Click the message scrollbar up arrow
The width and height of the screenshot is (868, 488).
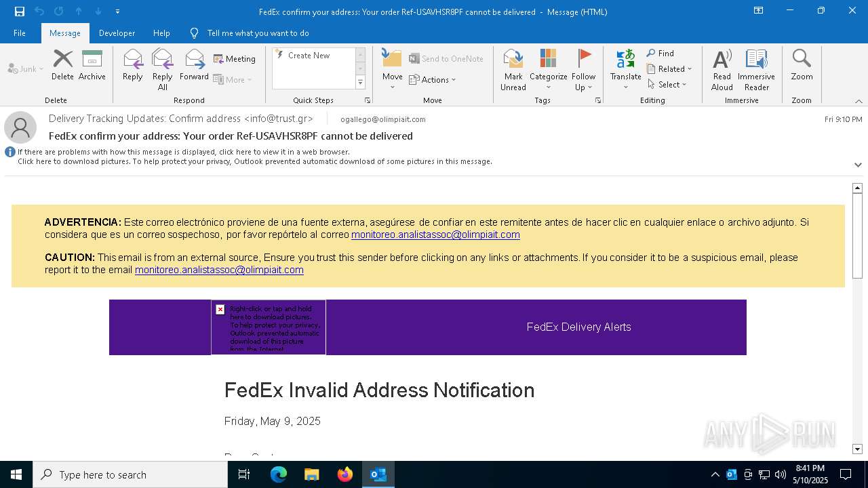857,188
